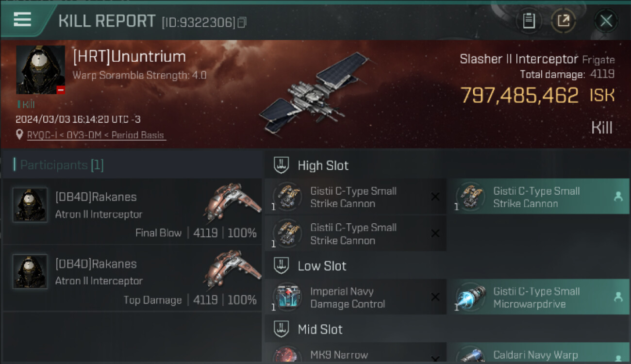Copy the kill report ID
The height and width of the screenshot is (364, 631).
coord(242,22)
